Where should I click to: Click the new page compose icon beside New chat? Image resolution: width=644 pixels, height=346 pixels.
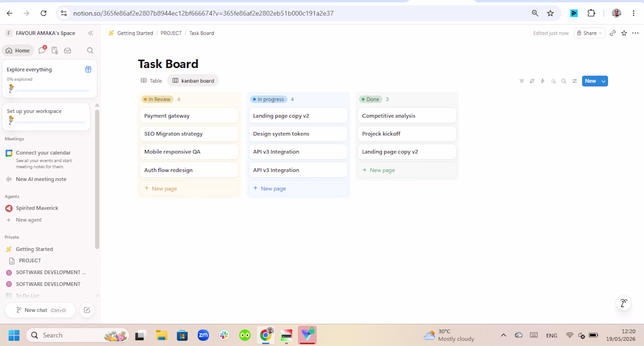pyautogui.click(x=87, y=310)
